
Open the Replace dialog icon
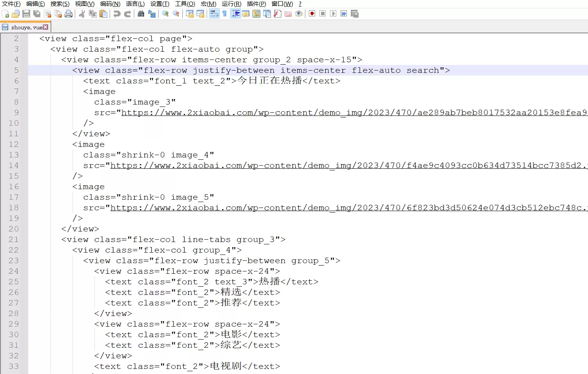click(x=152, y=14)
